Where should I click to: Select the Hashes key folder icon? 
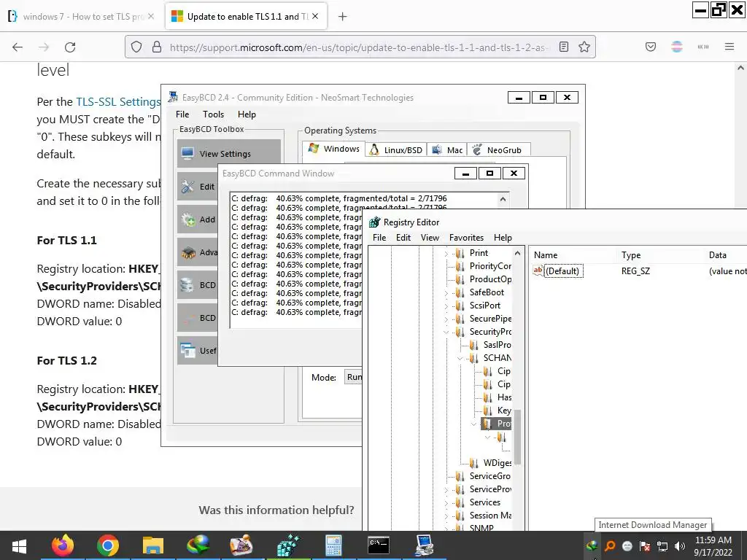point(488,397)
